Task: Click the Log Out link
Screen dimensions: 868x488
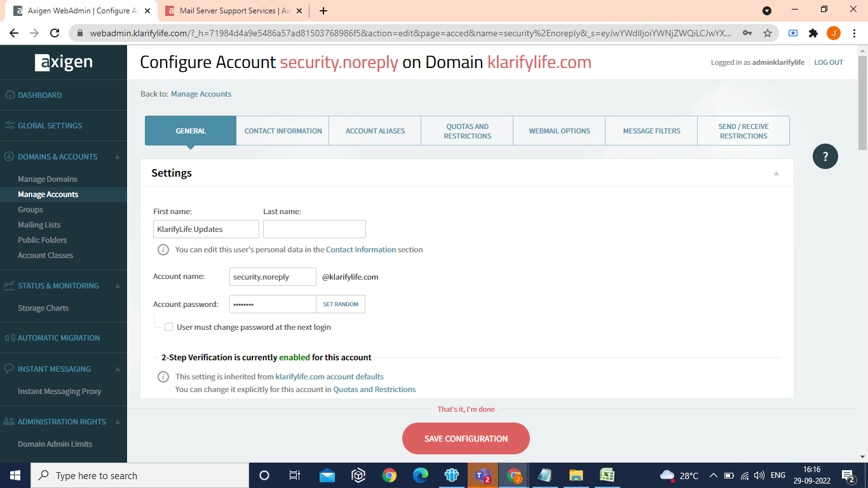Action: pyautogui.click(x=829, y=62)
